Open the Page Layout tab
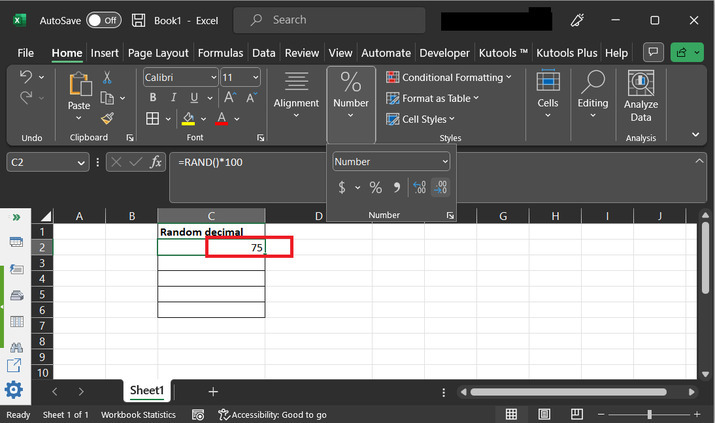 (158, 53)
